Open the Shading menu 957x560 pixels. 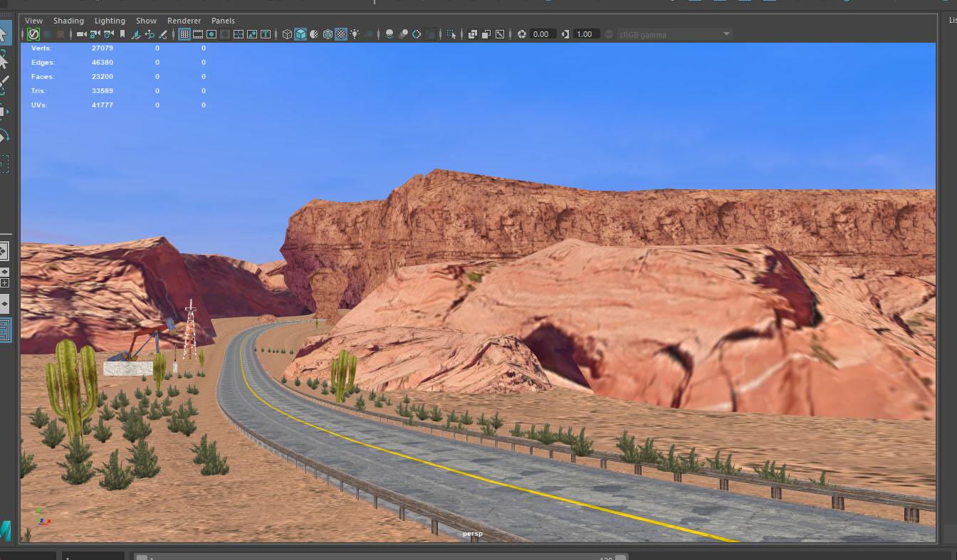click(x=68, y=21)
